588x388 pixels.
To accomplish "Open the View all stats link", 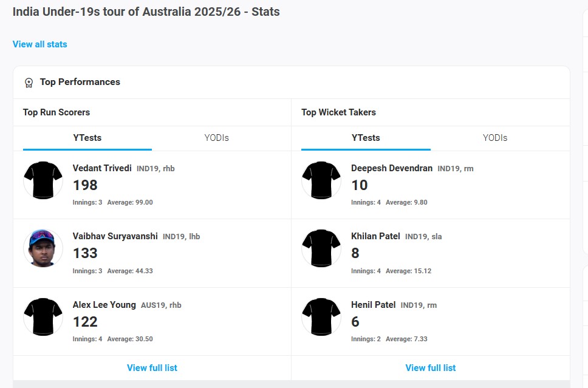I will pyautogui.click(x=40, y=44).
